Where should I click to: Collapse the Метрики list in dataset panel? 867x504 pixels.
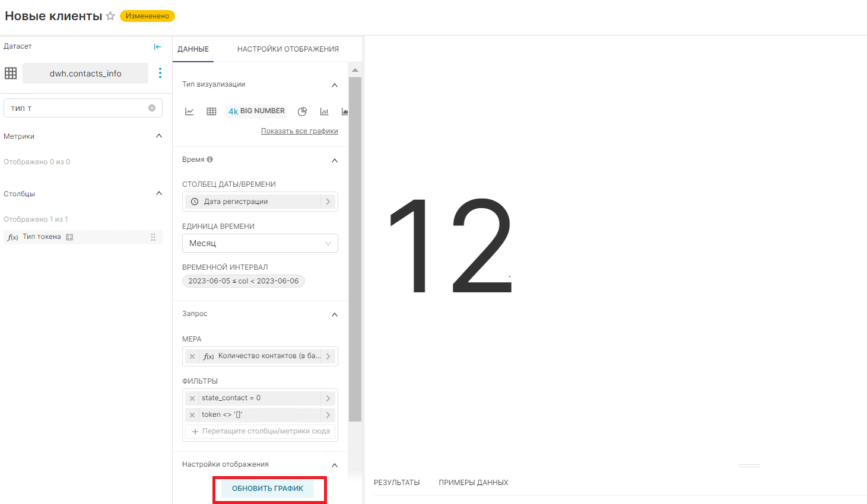[158, 136]
